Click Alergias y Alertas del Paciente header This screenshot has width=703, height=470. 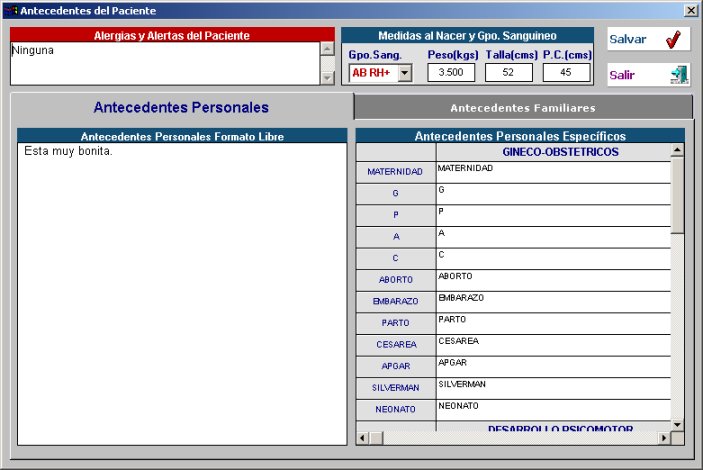[x=172, y=35]
